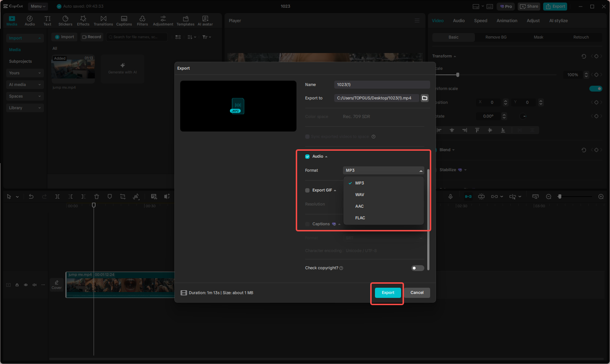610x364 pixels.
Task: Open the Transitions panel
Action: 103,20
